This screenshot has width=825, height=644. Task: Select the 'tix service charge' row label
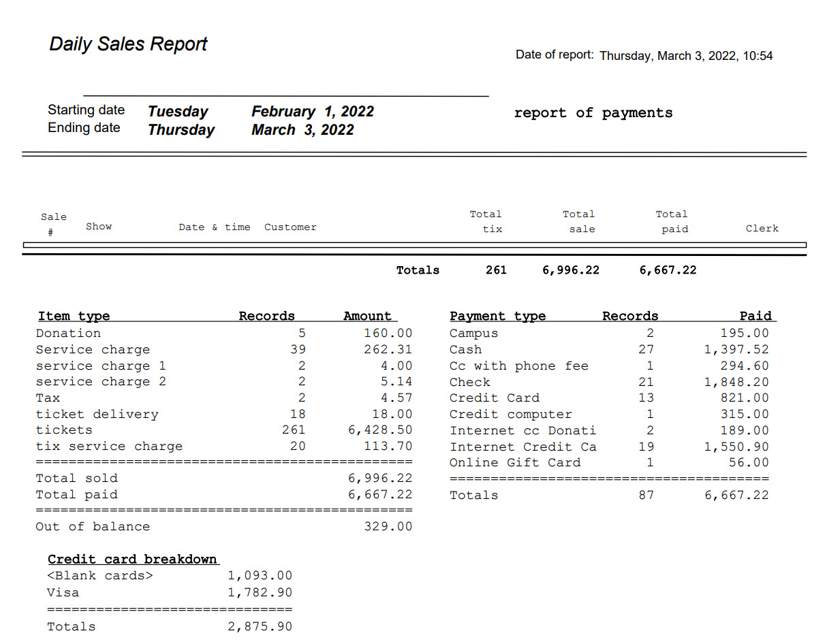(109, 447)
